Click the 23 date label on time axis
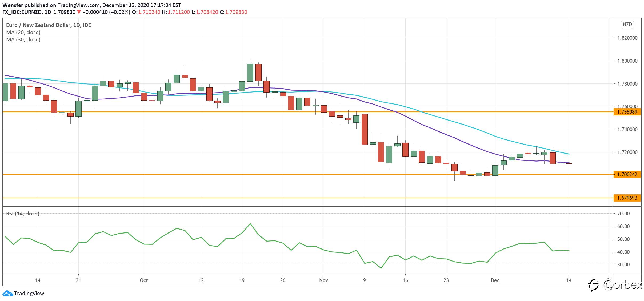This screenshot has width=644, height=301. 446,280
